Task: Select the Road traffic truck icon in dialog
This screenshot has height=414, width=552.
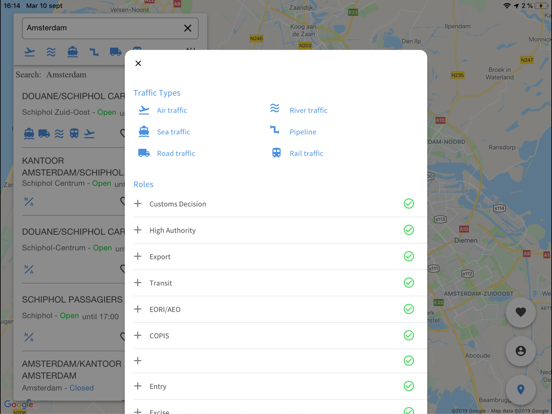Action: [144, 153]
